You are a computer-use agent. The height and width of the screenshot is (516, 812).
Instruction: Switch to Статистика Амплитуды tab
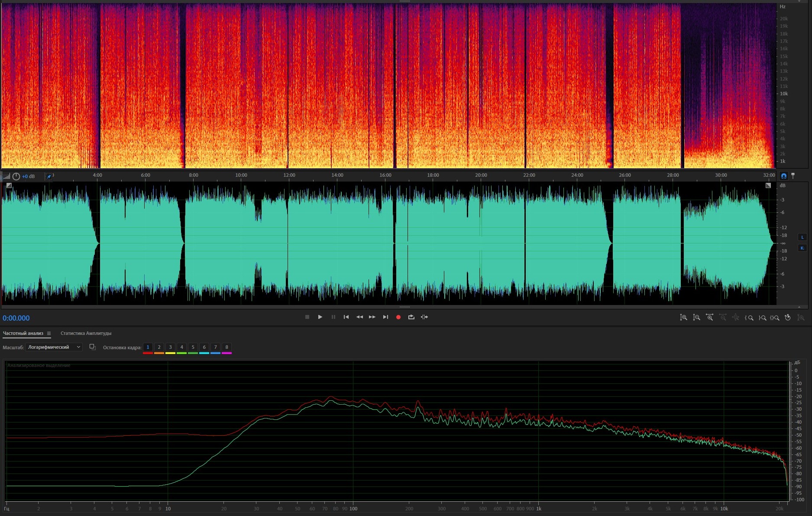click(86, 333)
